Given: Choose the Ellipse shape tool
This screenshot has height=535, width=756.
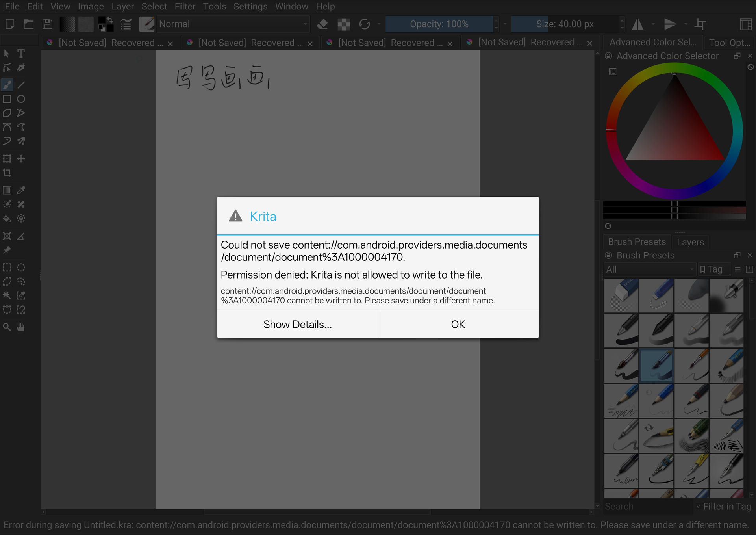Looking at the screenshot, I should tap(21, 99).
